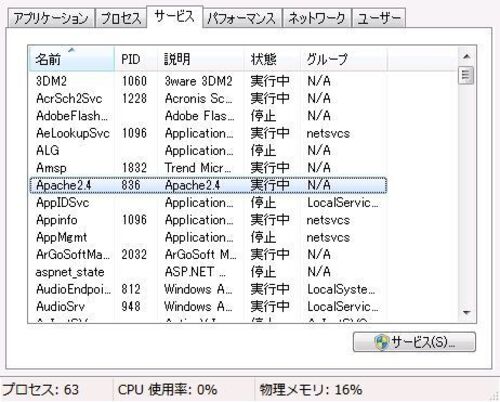Select the Appinfo service row
Screen dimensions: 500x402
point(208,220)
